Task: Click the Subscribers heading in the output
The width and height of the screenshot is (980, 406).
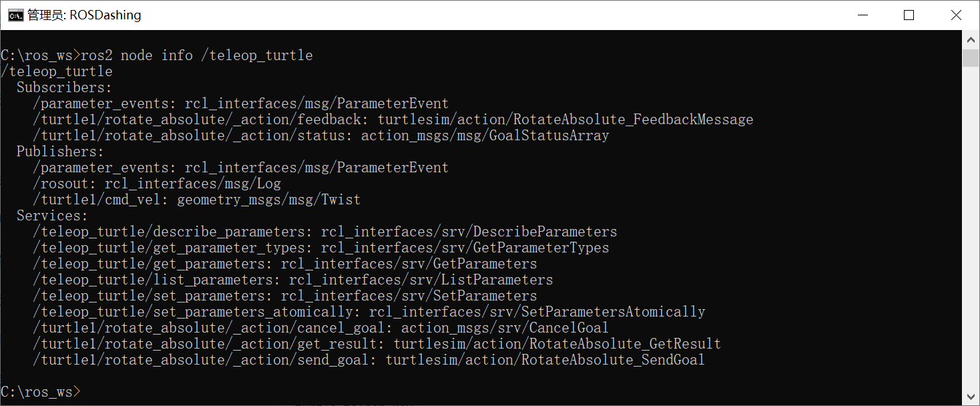Action: (x=64, y=87)
